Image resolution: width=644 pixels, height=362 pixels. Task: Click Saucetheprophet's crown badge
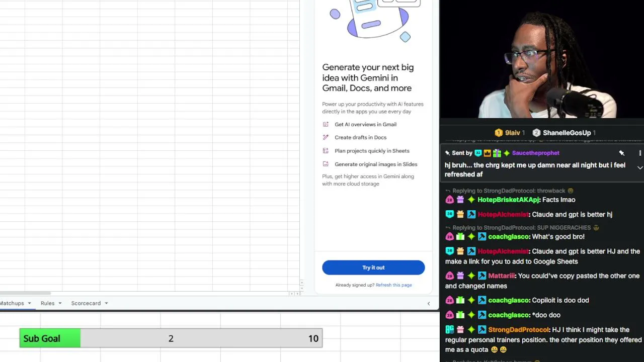tap(487, 153)
